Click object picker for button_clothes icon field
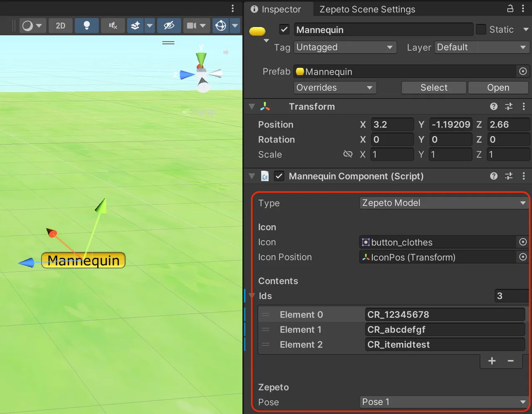This screenshot has width=532, height=414. coord(523,242)
